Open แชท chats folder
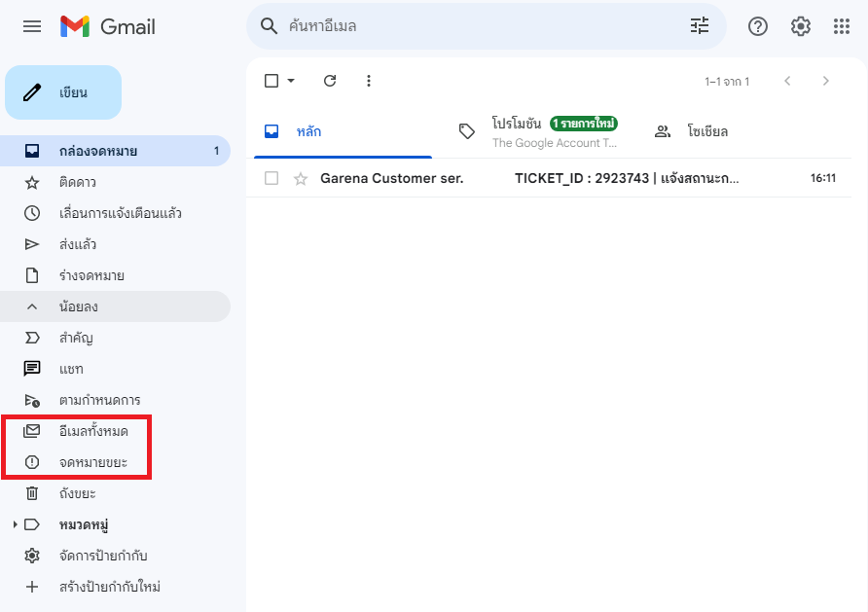The height and width of the screenshot is (612, 868). pyautogui.click(x=115, y=369)
